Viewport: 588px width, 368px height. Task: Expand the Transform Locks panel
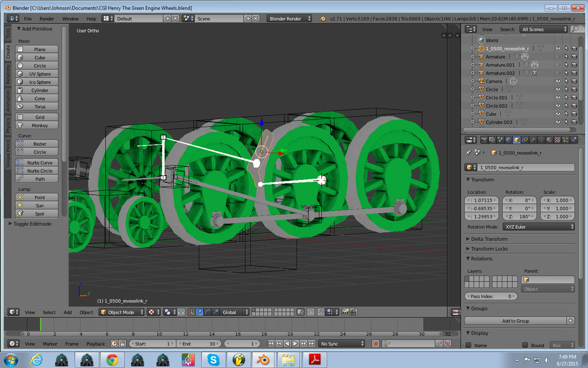[x=489, y=248]
